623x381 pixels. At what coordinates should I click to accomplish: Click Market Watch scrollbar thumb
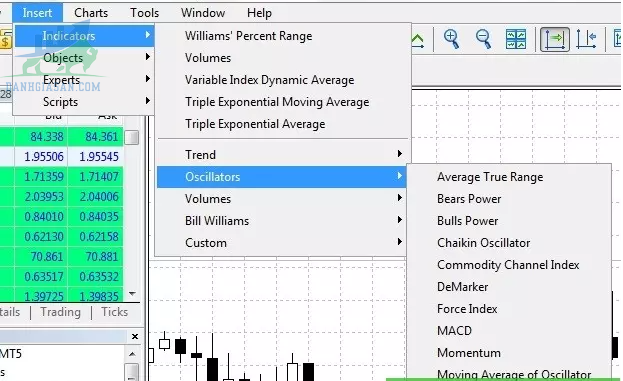coord(132,137)
